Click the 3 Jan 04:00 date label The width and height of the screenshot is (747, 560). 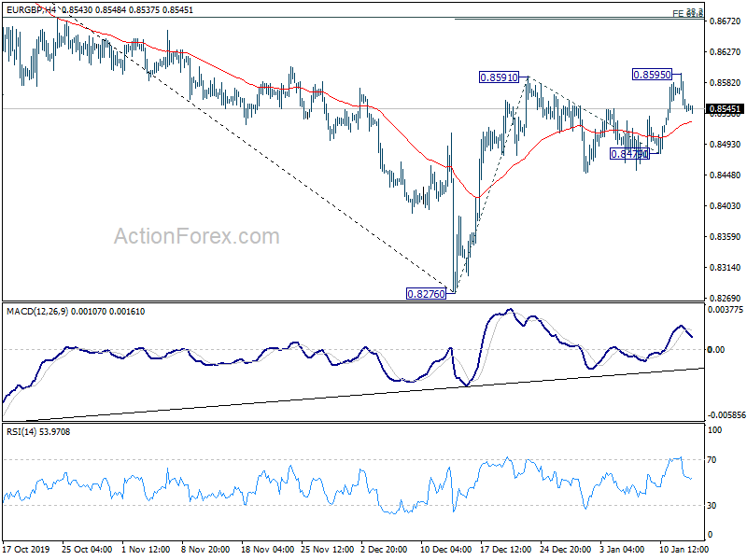pyautogui.click(x=622, y=550)
